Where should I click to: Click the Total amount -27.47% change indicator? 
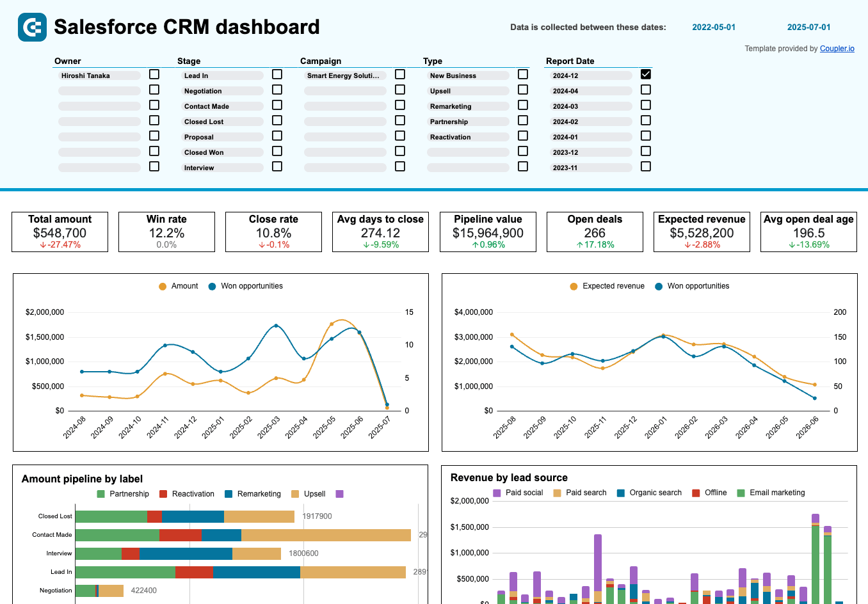[60, 244]
